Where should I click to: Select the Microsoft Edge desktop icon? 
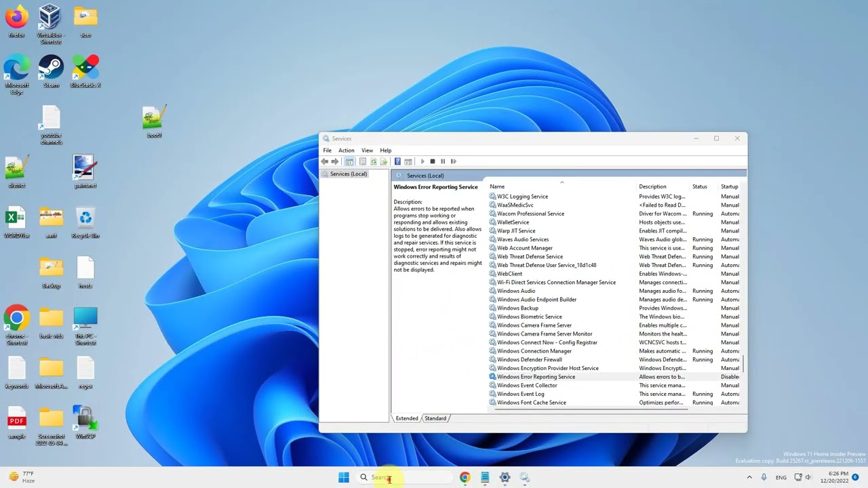(x=17, y=75)
